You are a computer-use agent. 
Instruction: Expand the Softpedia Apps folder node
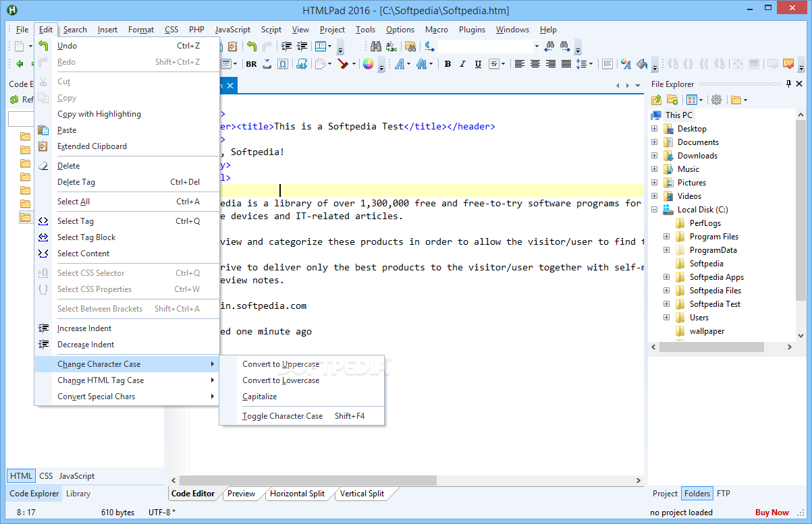(666, 277)
